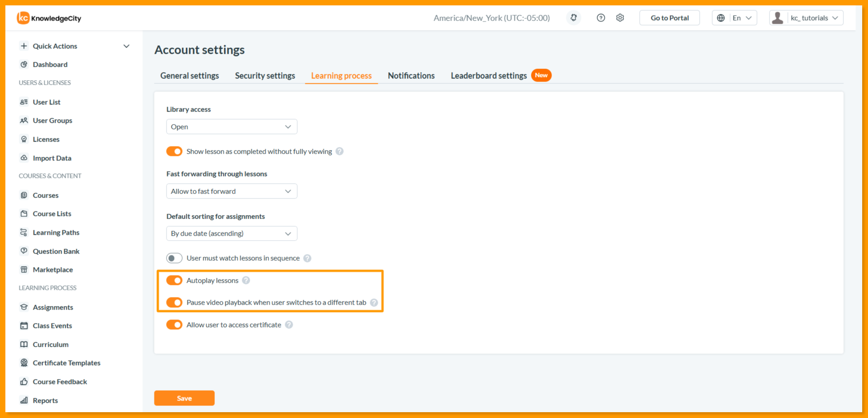Click the Learning Paths sidebar icon
868x418 pixels.
[24, 232]
